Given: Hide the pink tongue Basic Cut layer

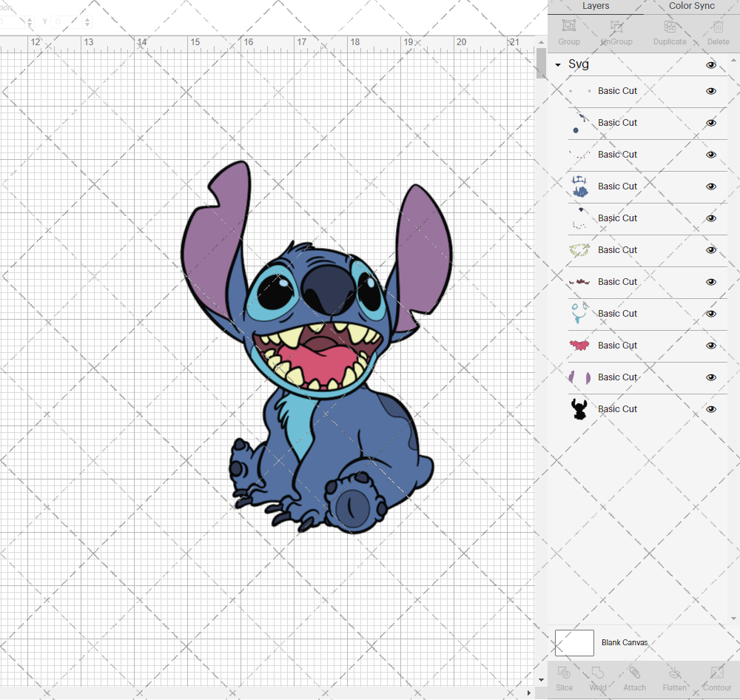Looking at the screenshot, I should (x=710, y=346).
